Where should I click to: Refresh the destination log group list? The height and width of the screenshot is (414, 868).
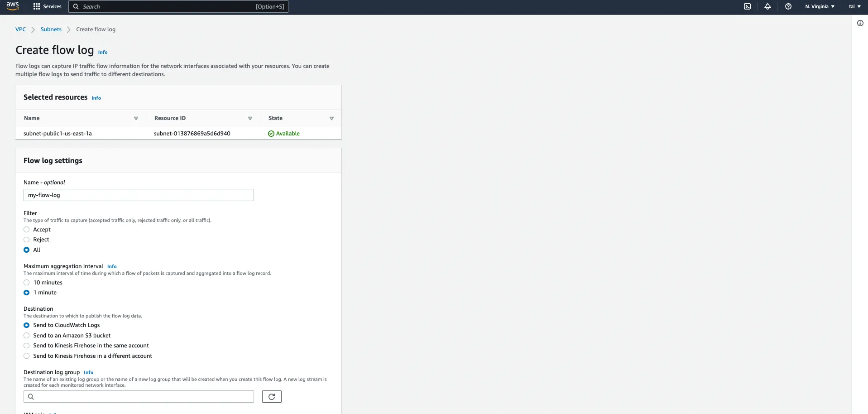pos(272,397)
